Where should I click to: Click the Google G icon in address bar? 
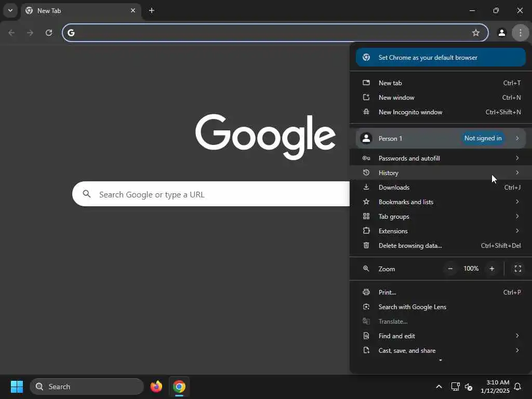71,33
